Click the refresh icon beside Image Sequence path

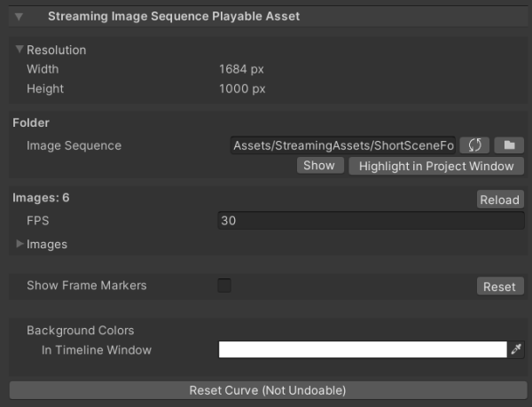pyautogui.click(x=474, y=145)
